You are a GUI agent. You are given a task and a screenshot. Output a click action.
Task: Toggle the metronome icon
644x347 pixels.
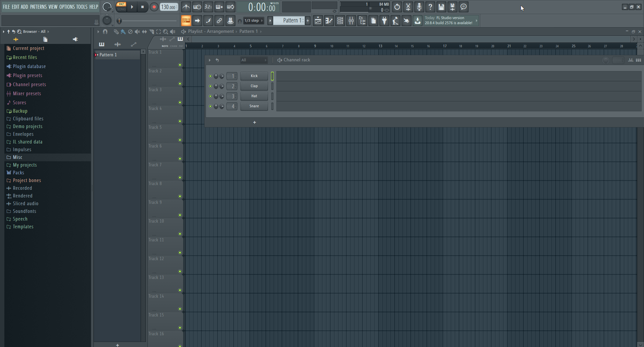coord(186,7)
